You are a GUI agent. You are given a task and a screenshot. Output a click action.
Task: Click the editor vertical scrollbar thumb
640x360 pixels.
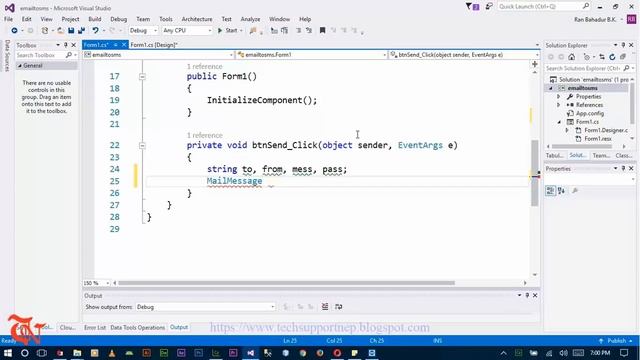534,173
